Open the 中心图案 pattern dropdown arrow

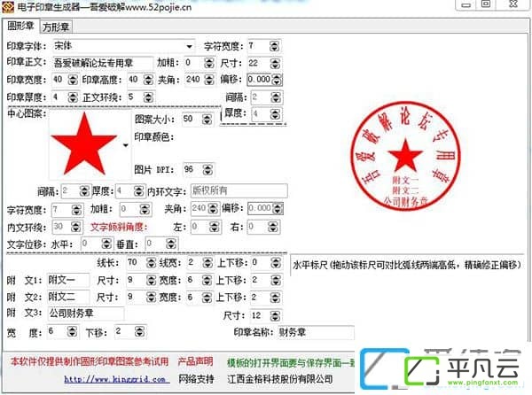tap(126, 145)
